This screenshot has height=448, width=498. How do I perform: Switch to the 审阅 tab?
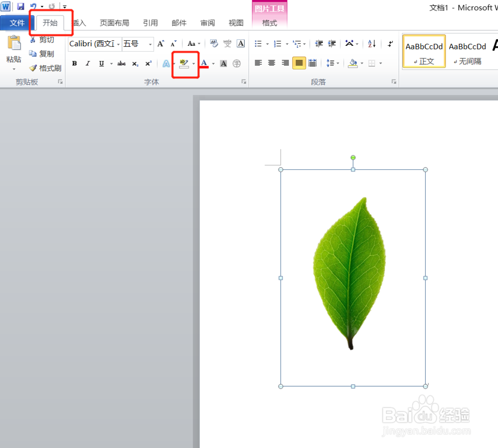207,23
